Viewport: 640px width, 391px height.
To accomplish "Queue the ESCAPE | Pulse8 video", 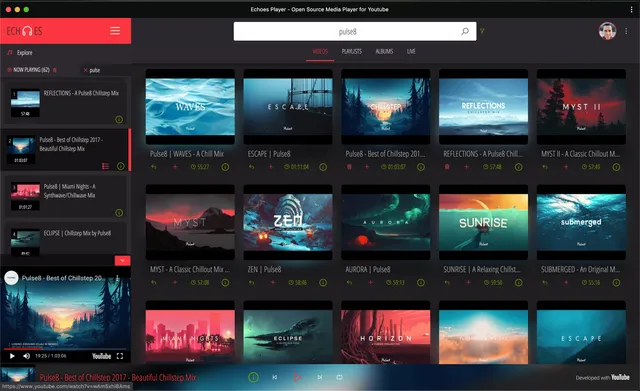I will tap(251, 167).
